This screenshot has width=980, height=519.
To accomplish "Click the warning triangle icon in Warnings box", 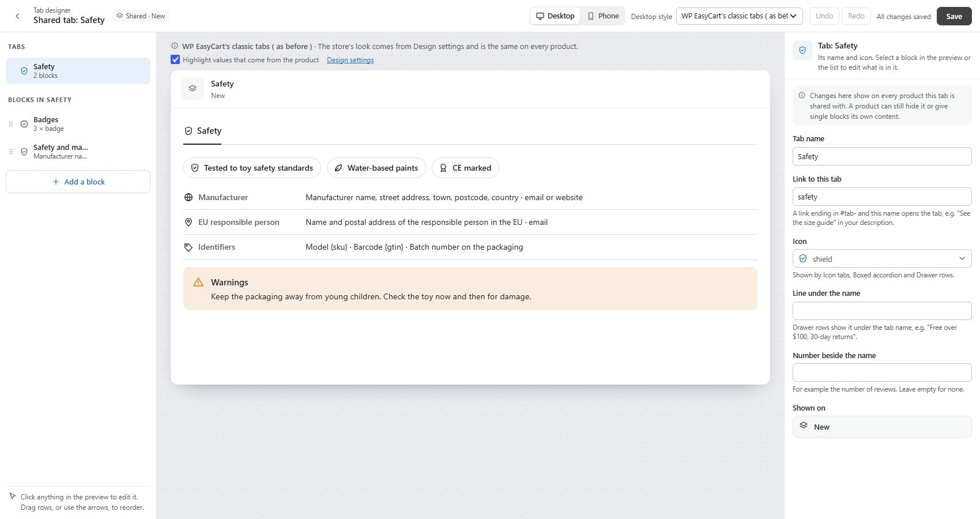I will point(198,282).
